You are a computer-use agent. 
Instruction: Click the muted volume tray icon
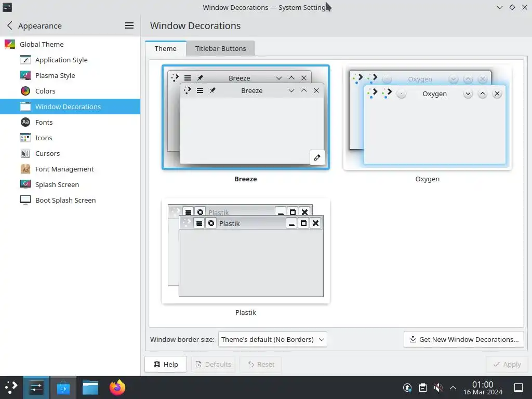[438, 388]
